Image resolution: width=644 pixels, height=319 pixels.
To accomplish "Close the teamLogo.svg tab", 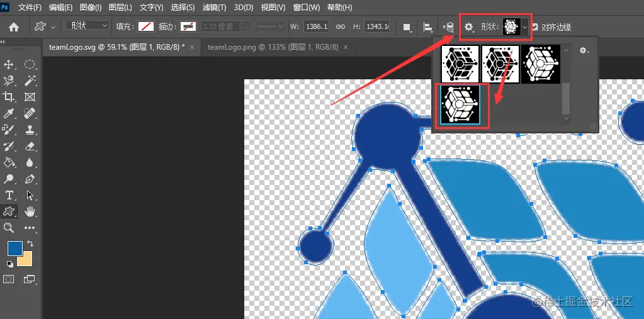I will (192, 47).
